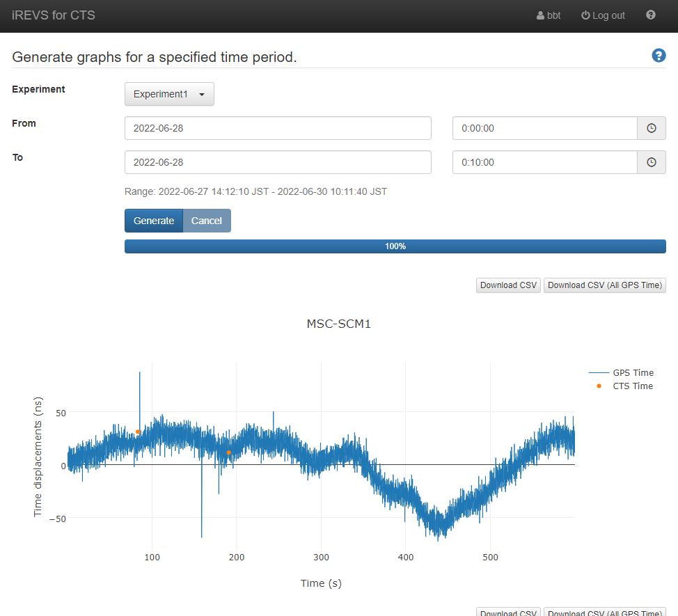Click the From time field 0:00:00
Screen dimensions: 678x616
[544, 128]
